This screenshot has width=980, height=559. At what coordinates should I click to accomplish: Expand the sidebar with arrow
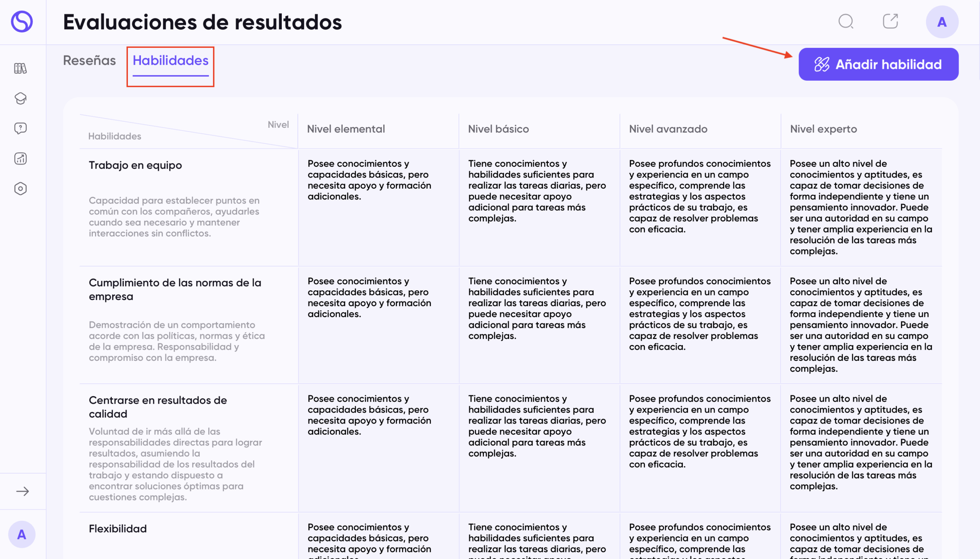[x=22, y=491]
